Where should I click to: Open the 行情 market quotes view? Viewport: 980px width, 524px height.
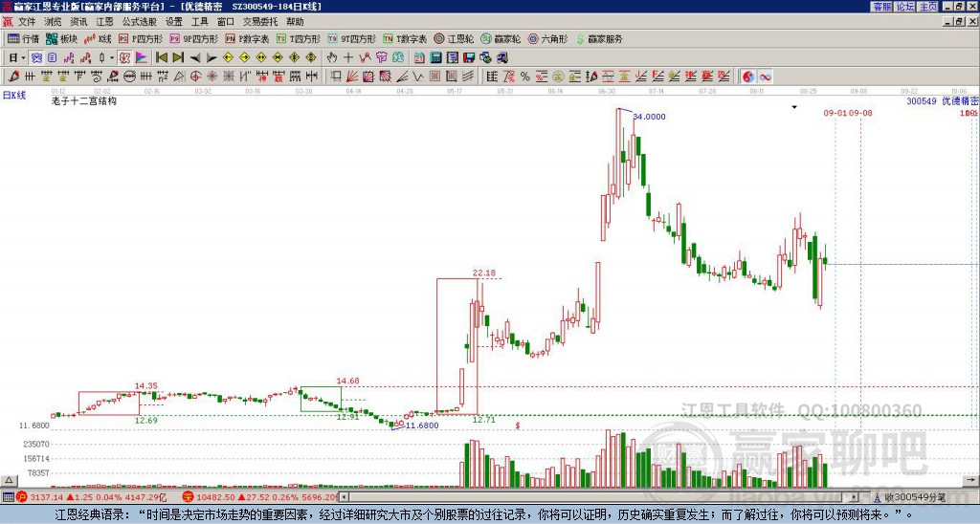(x=23, y=38)
